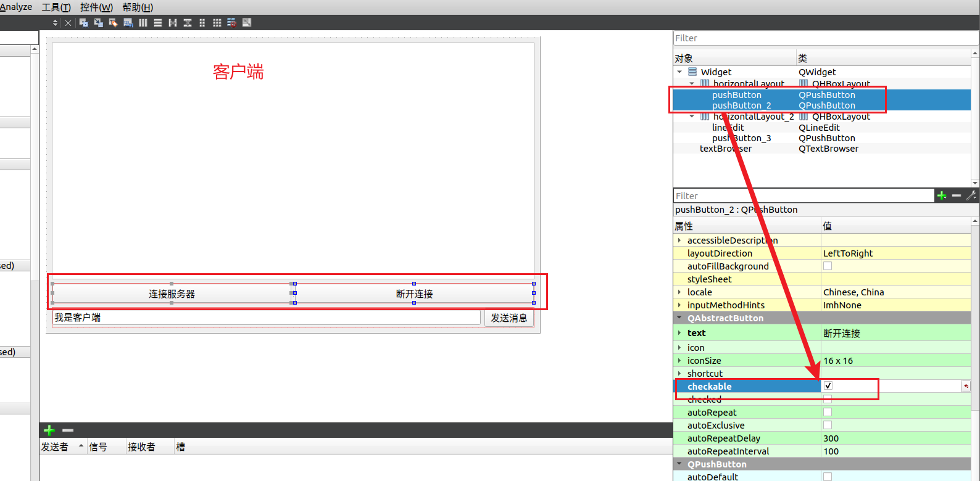The width and height of the screenshot is (980, 481).
Task: Expand the accessibleDescription property
Action: [x=679, y=240]
